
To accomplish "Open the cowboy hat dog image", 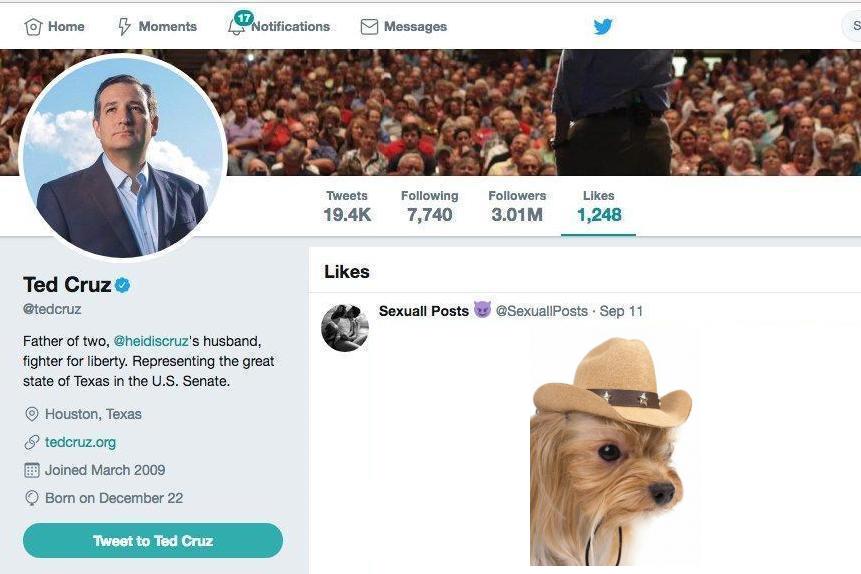I will 611,450.
